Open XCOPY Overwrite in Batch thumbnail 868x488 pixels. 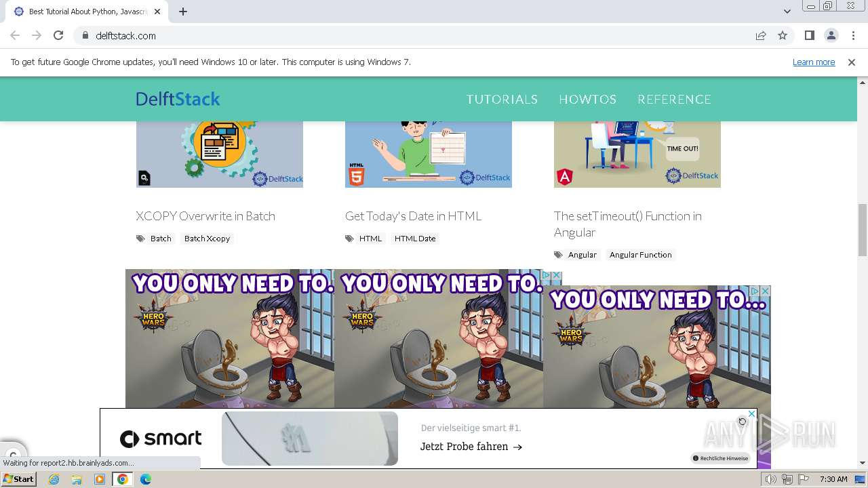pyautogui.click(x=220, y=155)
